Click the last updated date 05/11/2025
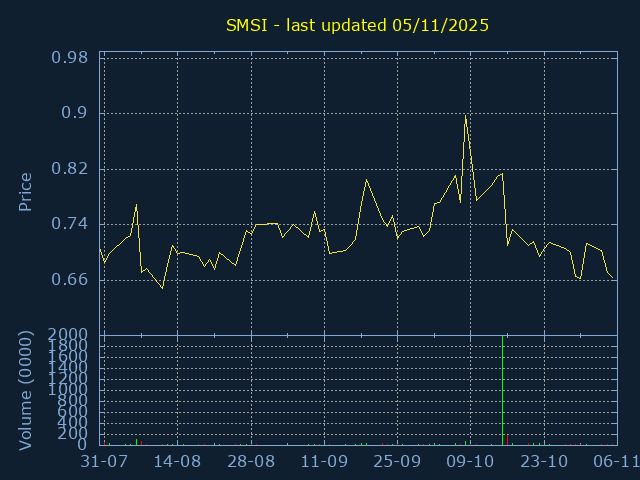This screenshot has height=480, width=640. (x=440, y=25)
